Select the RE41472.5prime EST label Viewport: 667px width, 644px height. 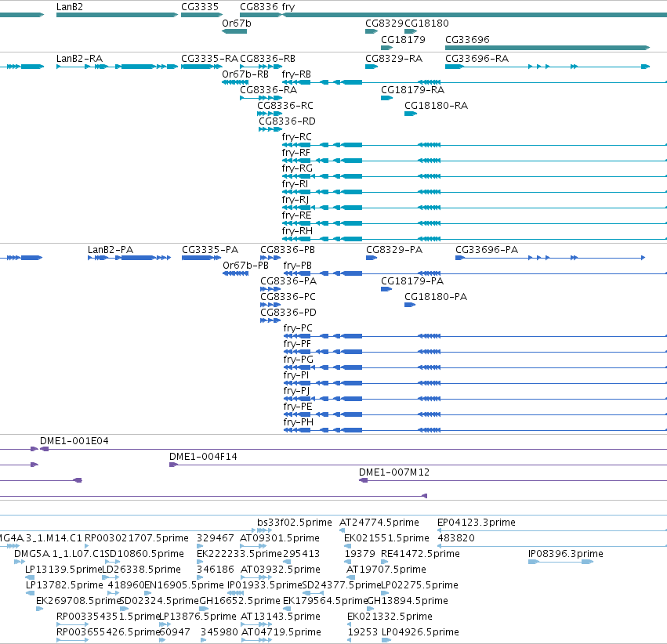(x=420, y=554)
